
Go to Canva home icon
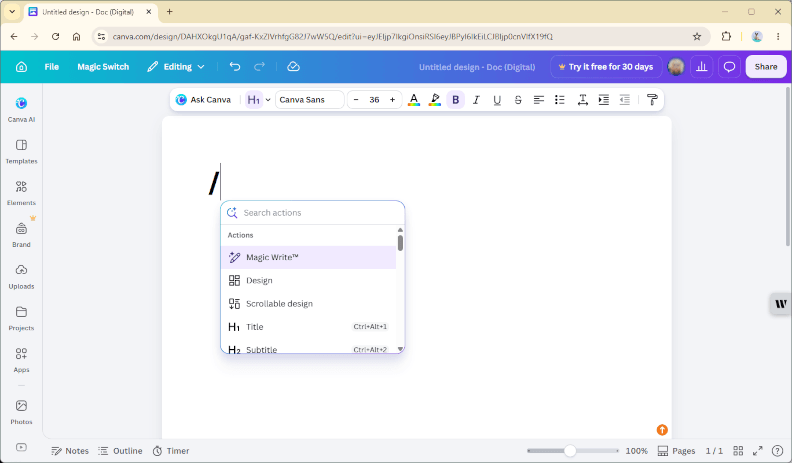coord(21,67)
